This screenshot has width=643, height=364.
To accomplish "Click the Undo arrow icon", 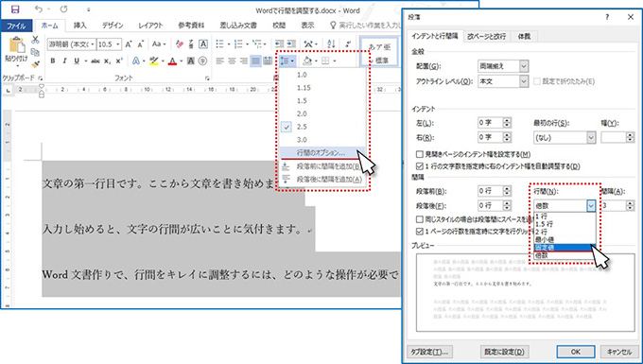I will pyautogui.click(x=39, y=9).
